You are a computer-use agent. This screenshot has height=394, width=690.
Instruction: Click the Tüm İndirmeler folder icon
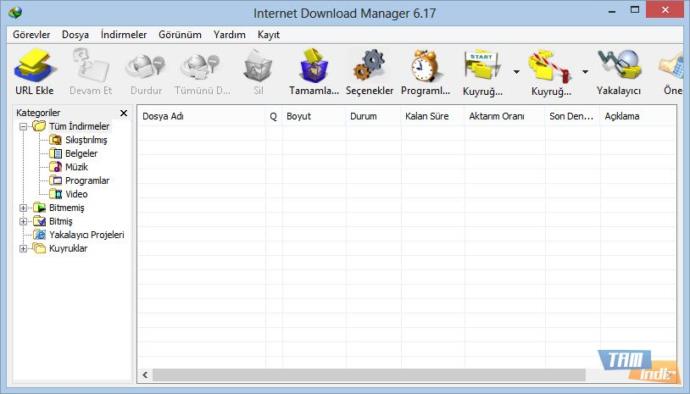[x=39, y=126]
